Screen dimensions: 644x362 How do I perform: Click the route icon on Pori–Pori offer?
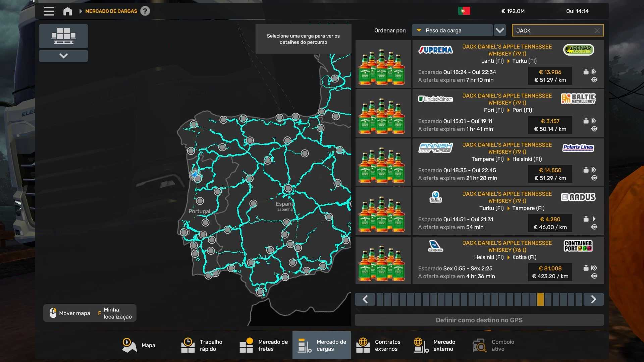[594, 129]
